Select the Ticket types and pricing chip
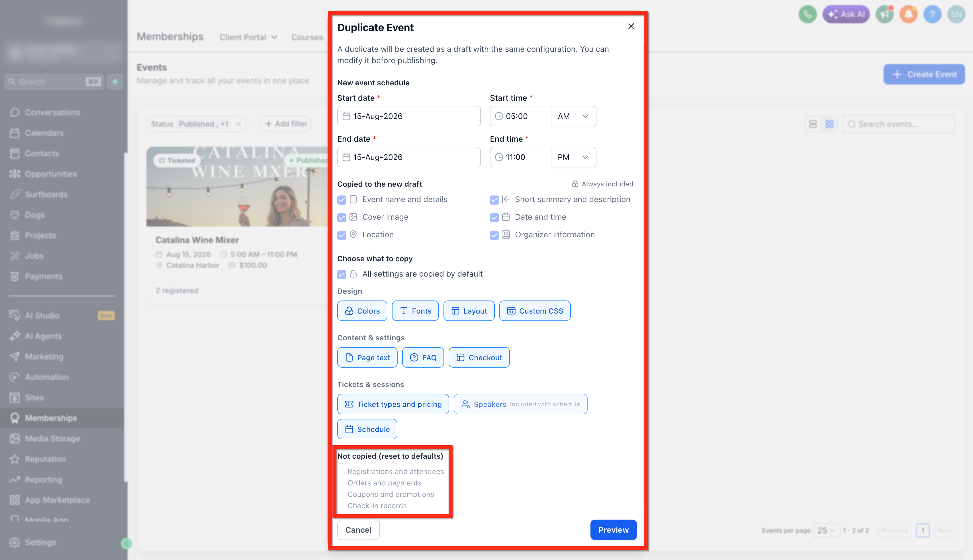 click(393, 404)
